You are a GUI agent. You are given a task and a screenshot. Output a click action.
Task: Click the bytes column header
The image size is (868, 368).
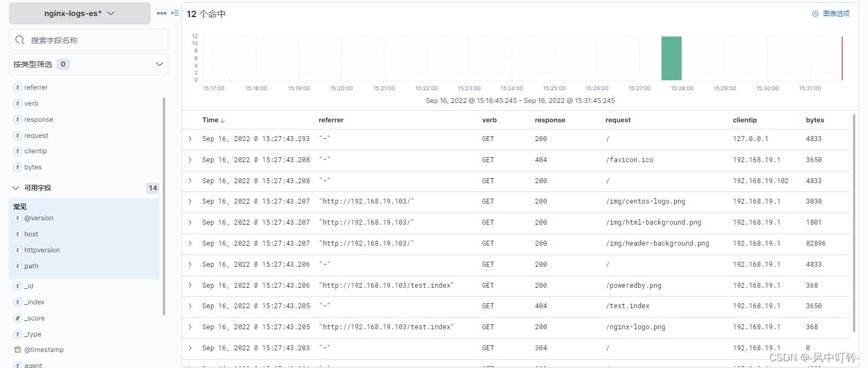pyautogui.click(x=815, y=120)
